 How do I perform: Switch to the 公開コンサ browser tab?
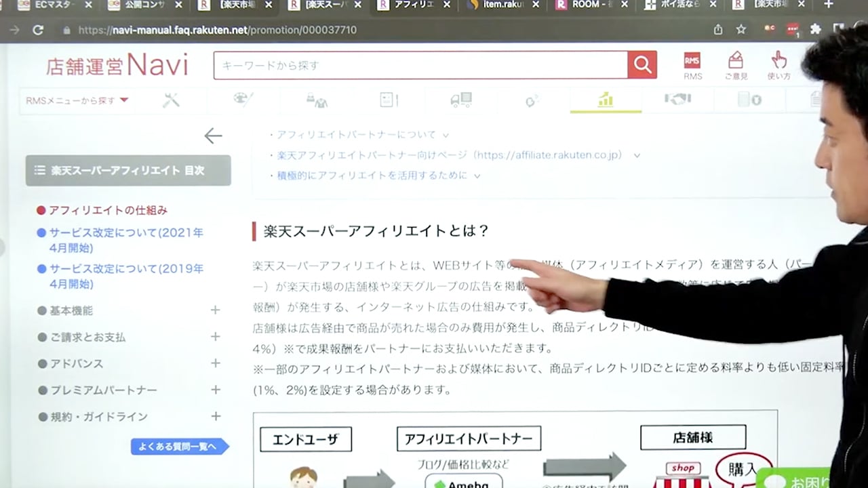[x=146, y=5]
